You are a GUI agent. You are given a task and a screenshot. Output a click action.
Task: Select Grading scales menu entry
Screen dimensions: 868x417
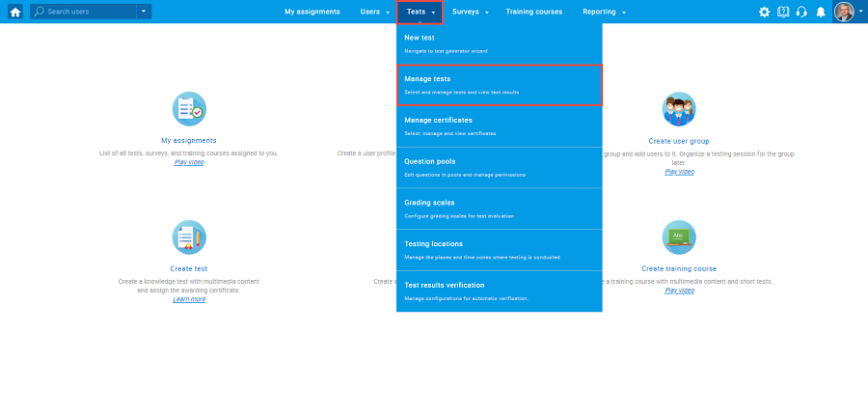tap(499, 208)
